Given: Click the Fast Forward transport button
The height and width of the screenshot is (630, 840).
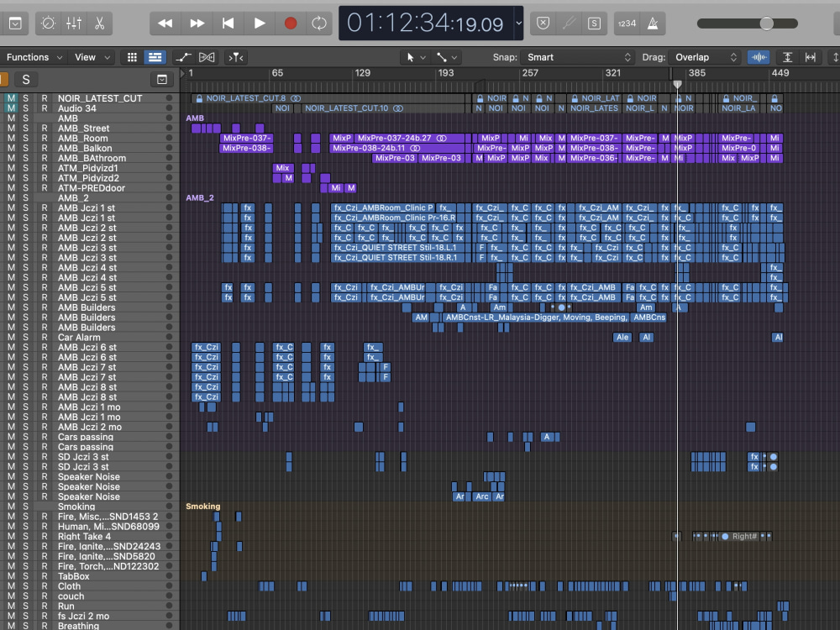Looking at the screenshot, I should (197, 23).
